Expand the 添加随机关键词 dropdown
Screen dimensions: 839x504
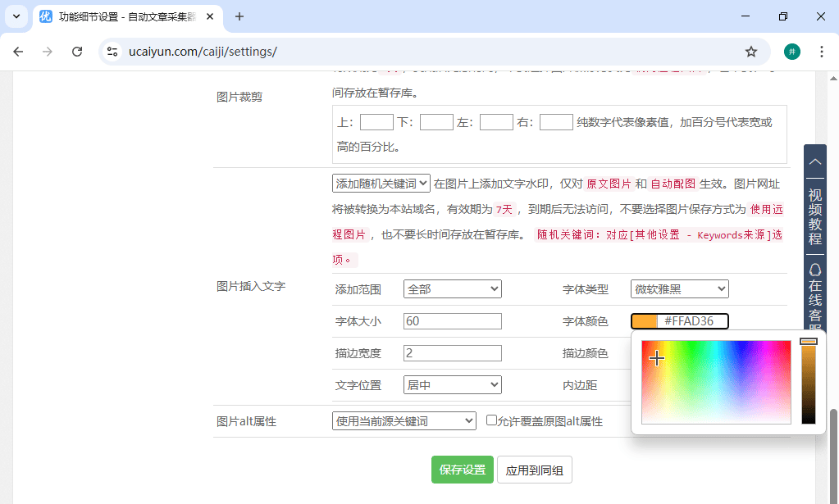click(x=381, y=184)
